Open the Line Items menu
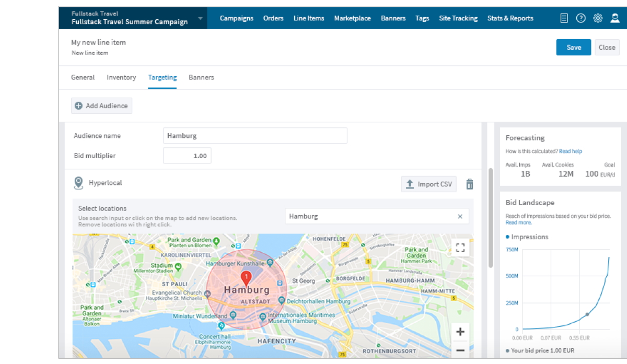Screen dimensions: 627x364 pos(309,18)
